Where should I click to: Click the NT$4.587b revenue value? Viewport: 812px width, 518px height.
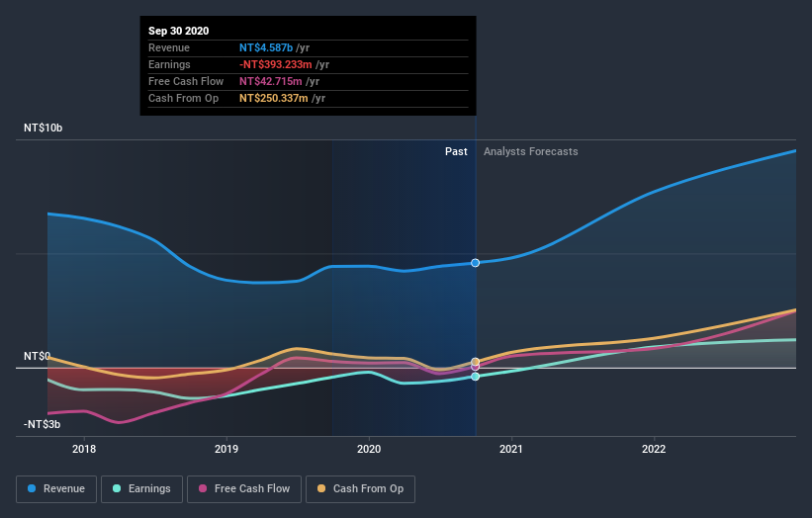point(266,47)
